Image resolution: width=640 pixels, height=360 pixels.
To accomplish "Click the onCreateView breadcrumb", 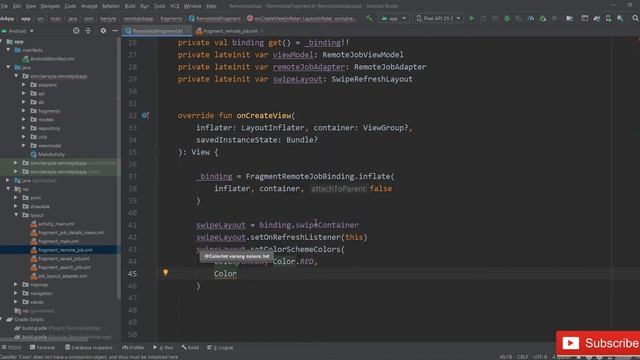I will point(301,19).
